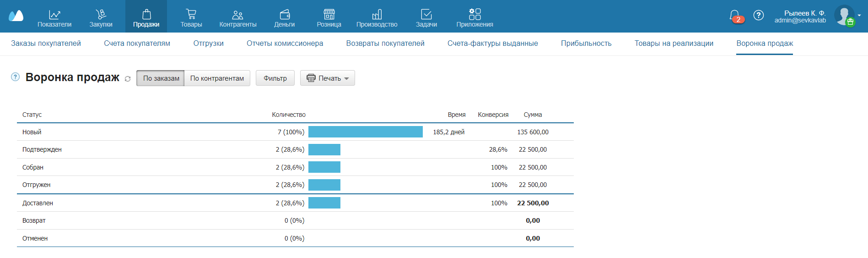The height and width of the screenshot is (258, 868).
Task: Select the Возврат status row
Action: click(x=295, y=220)
